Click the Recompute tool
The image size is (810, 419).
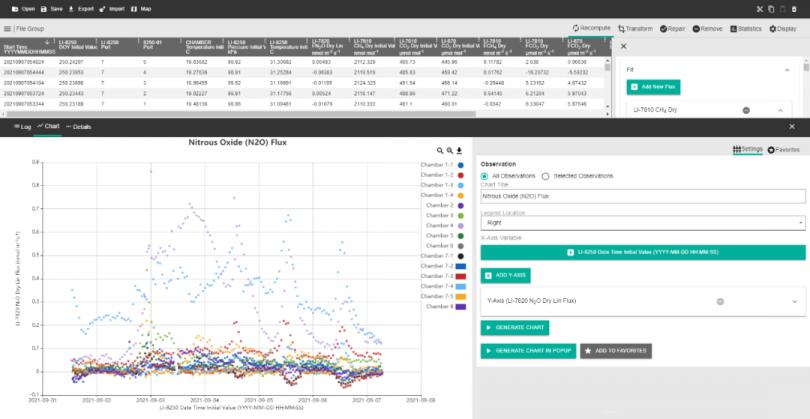click(x=590, y=29)
